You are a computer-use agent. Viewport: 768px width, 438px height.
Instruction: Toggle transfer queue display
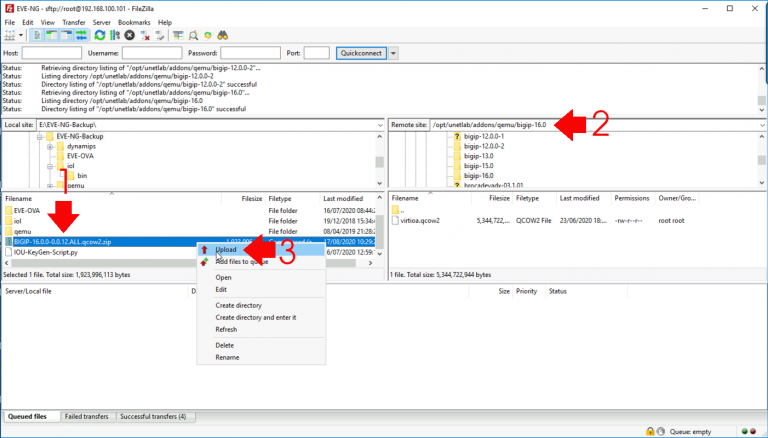[81, 35]
